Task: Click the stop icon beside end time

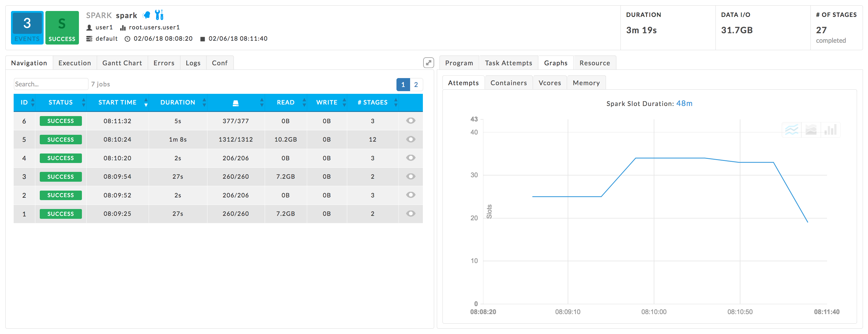Action: 202,39
